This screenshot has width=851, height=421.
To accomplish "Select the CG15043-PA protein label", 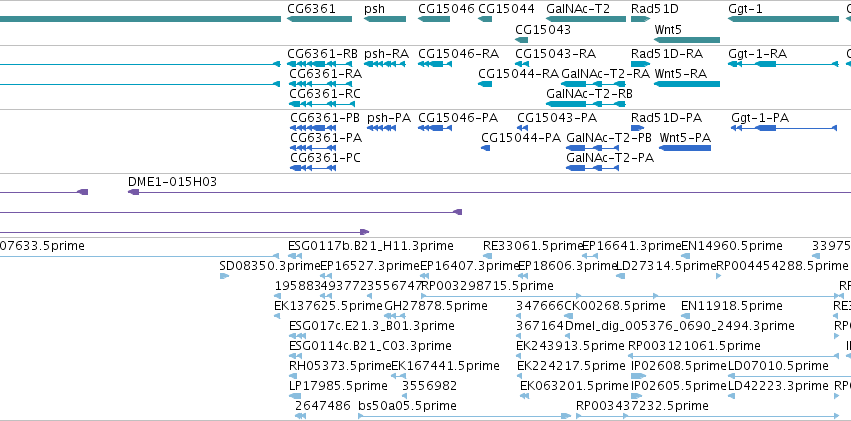I will click(x=557, y=118).
